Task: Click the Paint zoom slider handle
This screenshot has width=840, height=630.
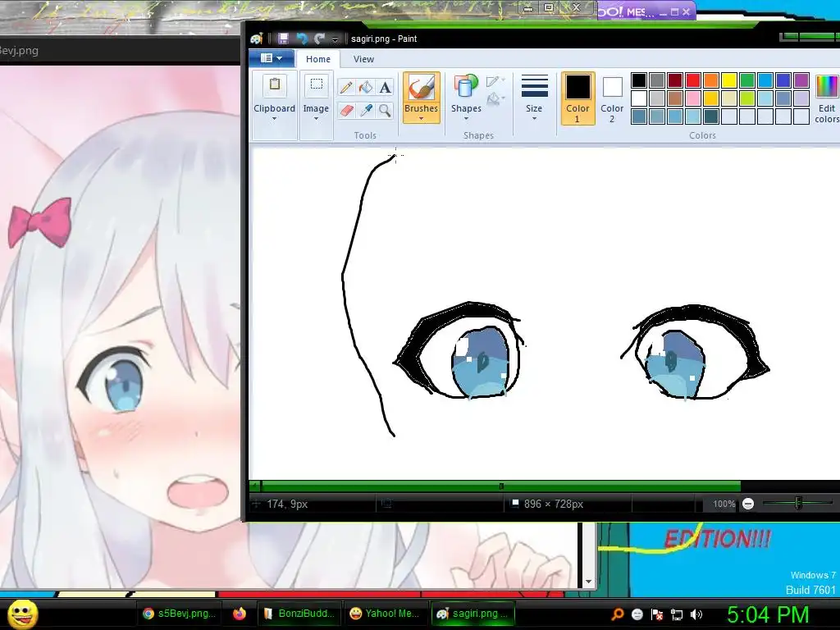Action: (798, 503)
